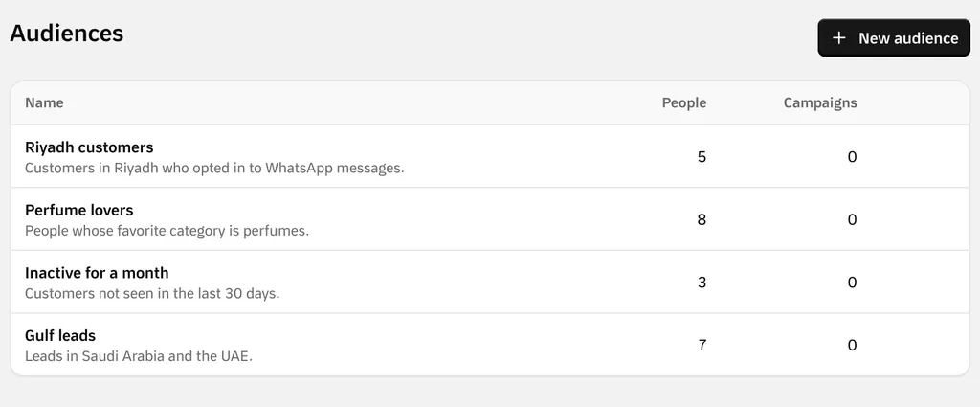The width and height of the screenshot is (980, 407).
Task: Click the plus icon in New audience
Action: point(838,38)
